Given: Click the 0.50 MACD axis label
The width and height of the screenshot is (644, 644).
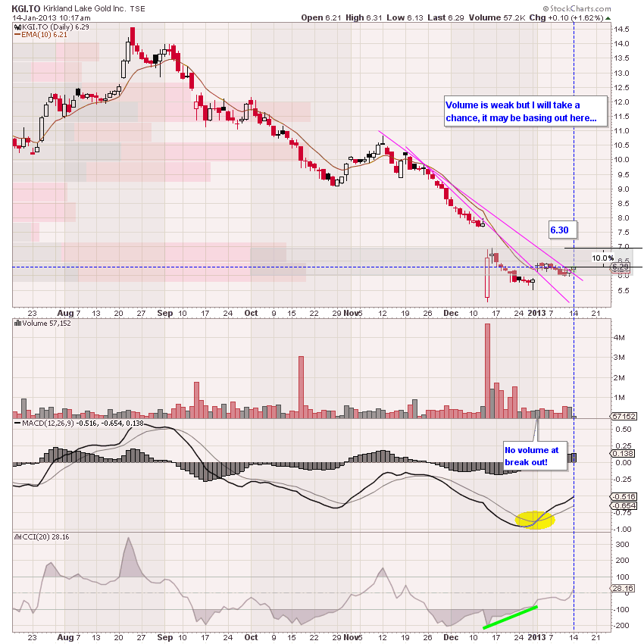Looking at the screenshot, I should point(624,430).
